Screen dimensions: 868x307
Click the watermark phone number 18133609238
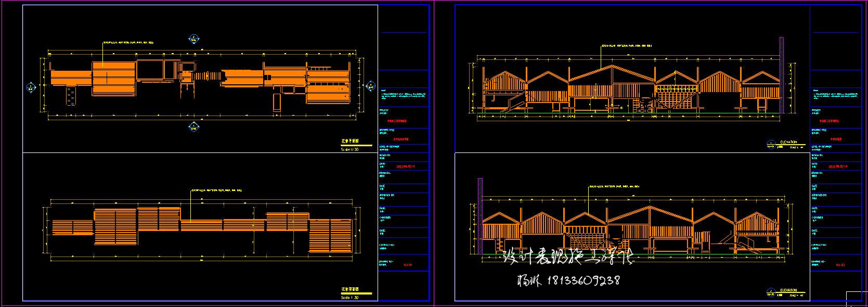click(581, 280)
